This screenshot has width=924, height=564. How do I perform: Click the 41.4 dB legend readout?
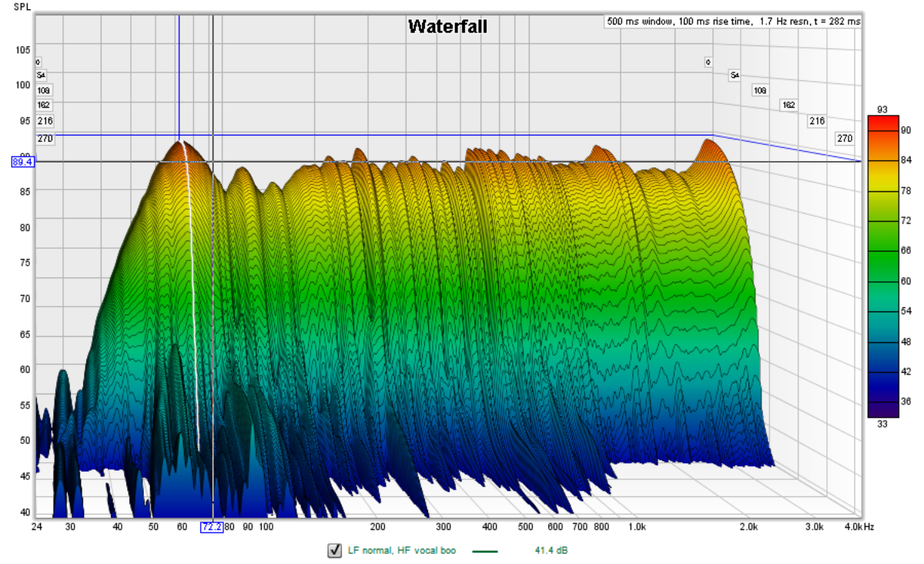pyautogui.click(x=551, y=551)
